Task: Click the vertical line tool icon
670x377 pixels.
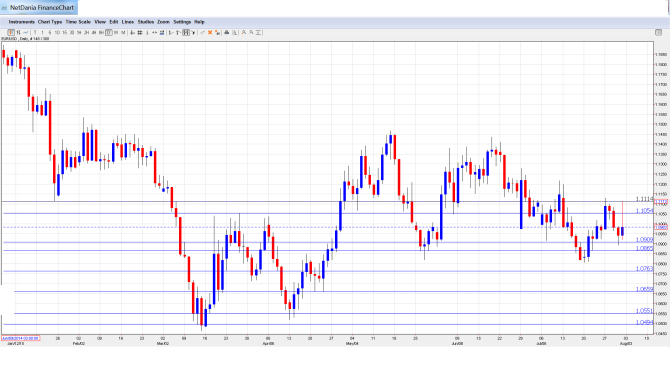Action: [147, 32]
